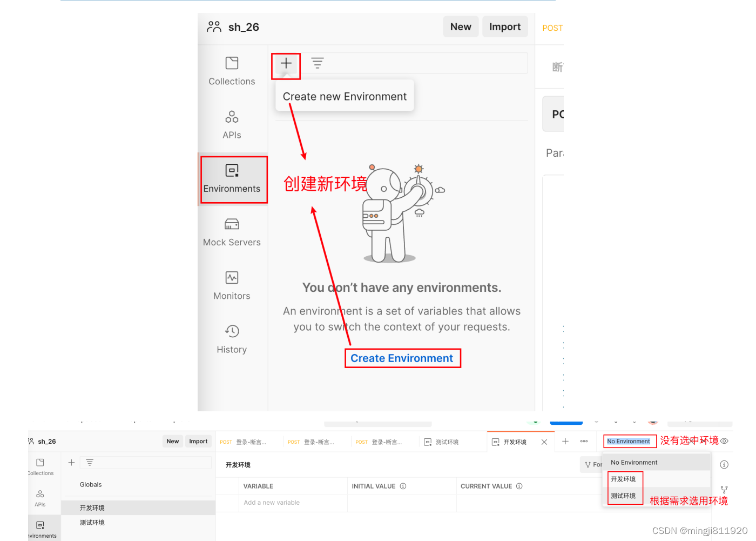The width and height of the screenshot is (756, 541).
Task: Toggle the environment quick look eye icon
Action: (x=724, y=441)
